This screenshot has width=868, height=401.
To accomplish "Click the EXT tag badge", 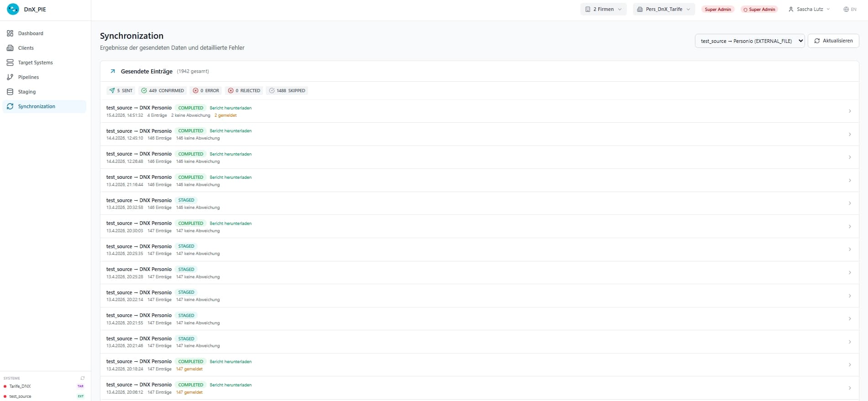I will click(x=81, y=396).
